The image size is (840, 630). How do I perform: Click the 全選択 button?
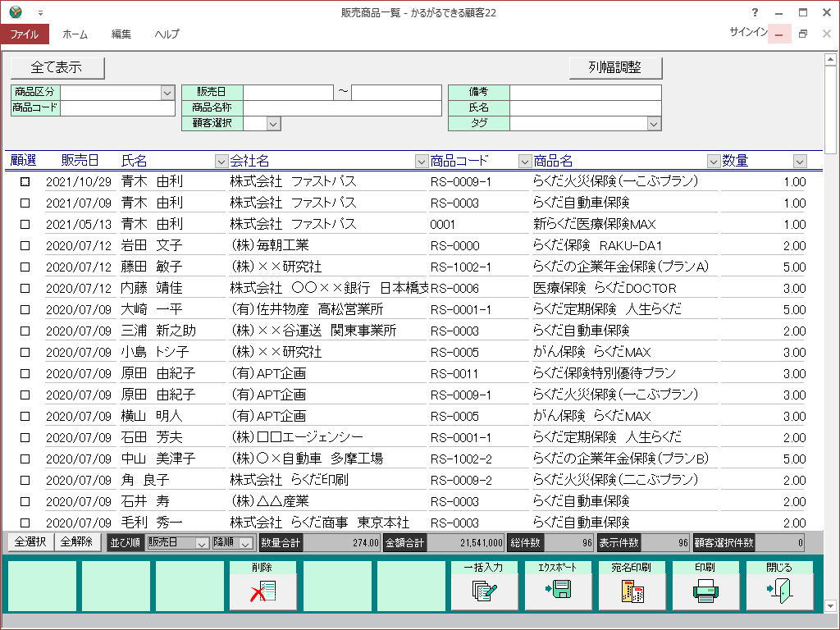click(30, 542)
